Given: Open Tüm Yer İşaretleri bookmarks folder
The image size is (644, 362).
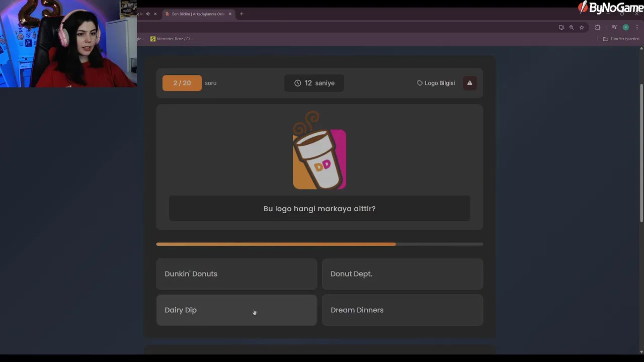Looking at the screenshot, I should click(x=621, y=39).
